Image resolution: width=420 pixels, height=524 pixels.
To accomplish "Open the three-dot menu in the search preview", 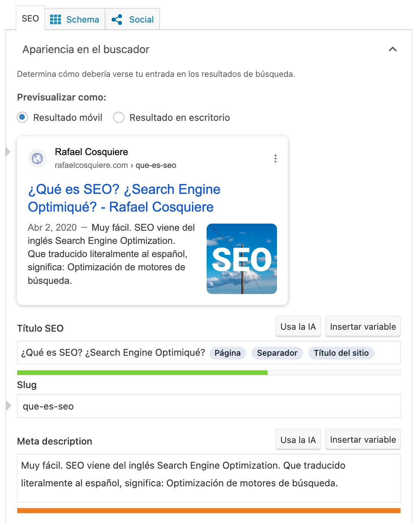I will click(x=275, y=158).
